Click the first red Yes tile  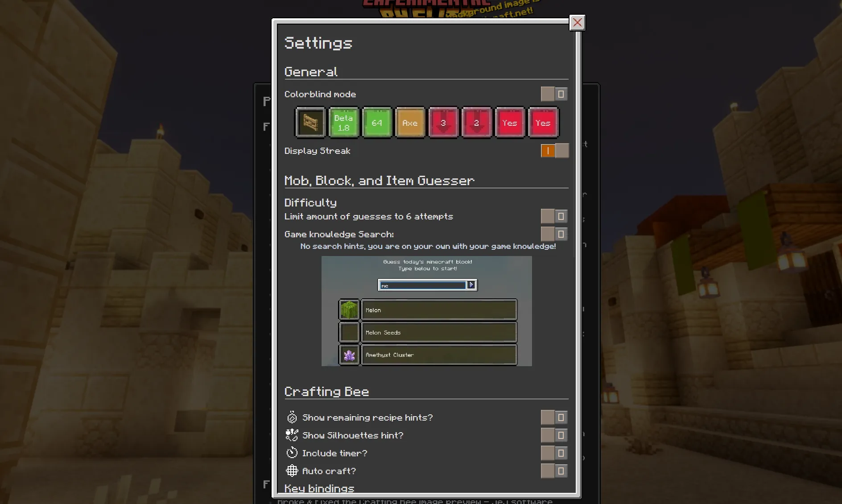pyautogui.click(x=510, y=122)
